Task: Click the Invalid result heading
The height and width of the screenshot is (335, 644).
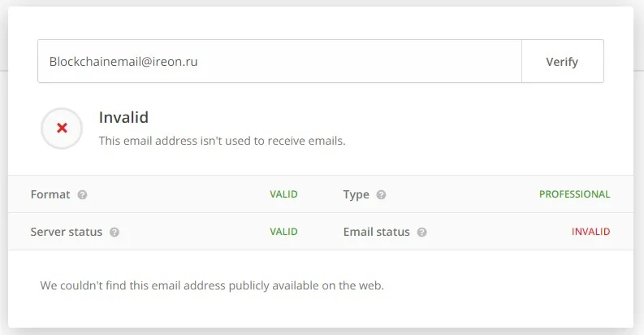Action: pyautogui.click(x=123, y=118)
